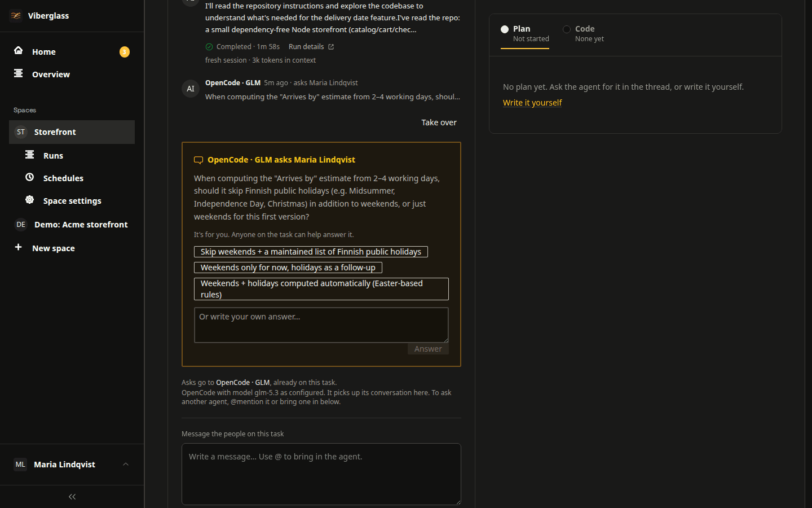
Task: Select the Storefront space
Action: coord(72,132)
